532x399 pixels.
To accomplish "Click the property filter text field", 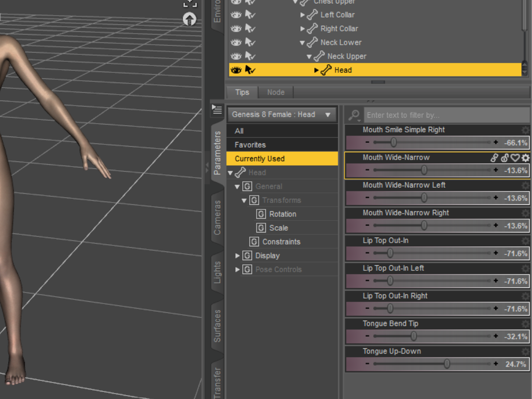I will pos(447,115).
